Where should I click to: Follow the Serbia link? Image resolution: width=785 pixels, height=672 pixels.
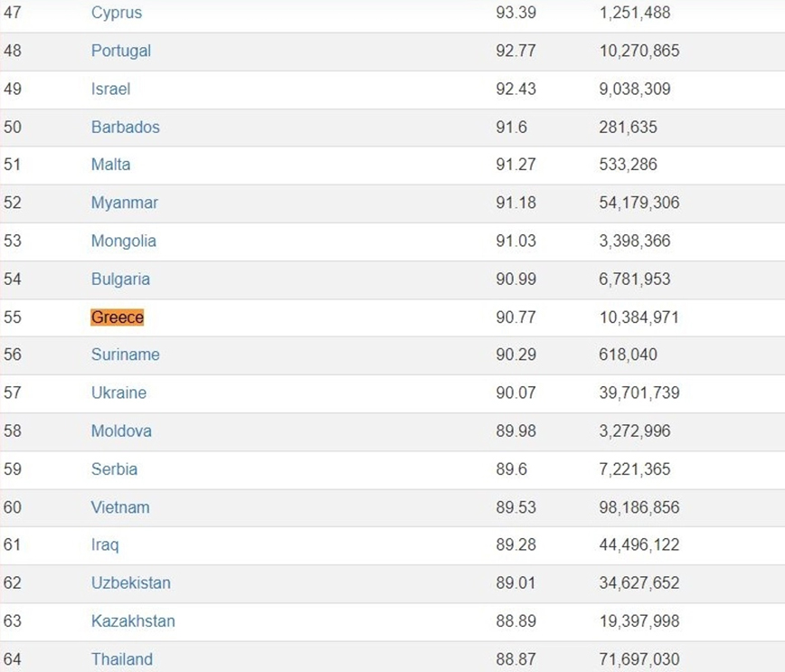[x=114, y=469]
